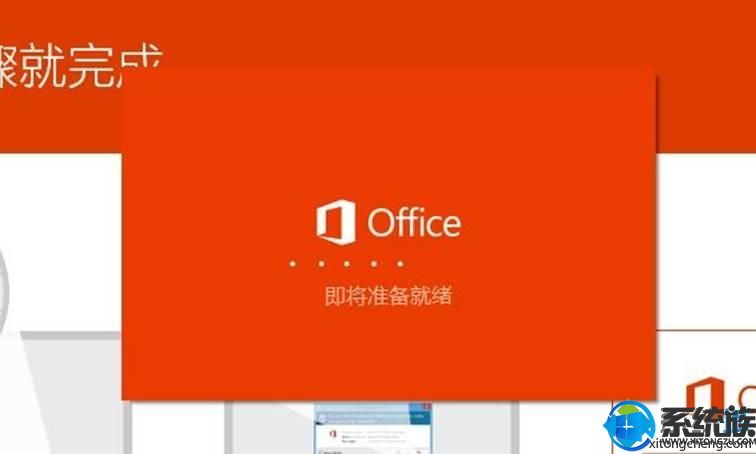Click the fourth loading progress dot
The image size is (756, 454).
(x=374, y=264)
